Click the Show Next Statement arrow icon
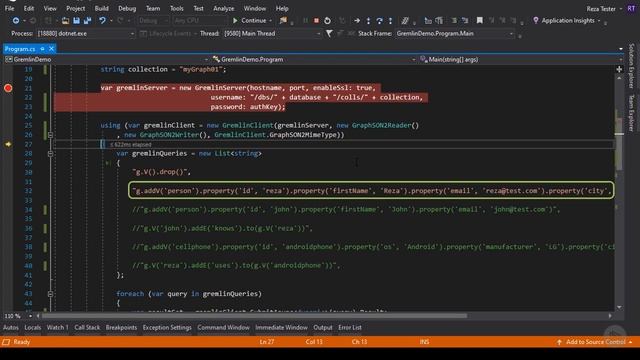 pyautogui.click(x=357, y=20)
